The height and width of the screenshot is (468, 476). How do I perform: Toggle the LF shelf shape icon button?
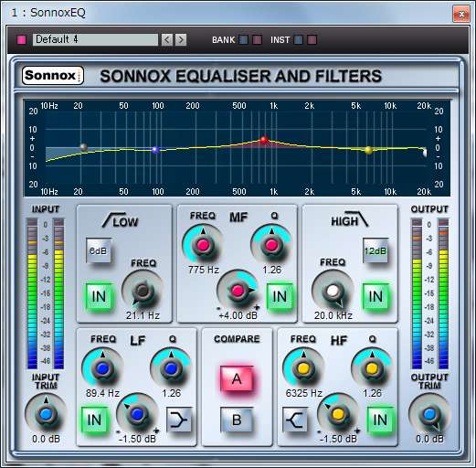[179, 420]
